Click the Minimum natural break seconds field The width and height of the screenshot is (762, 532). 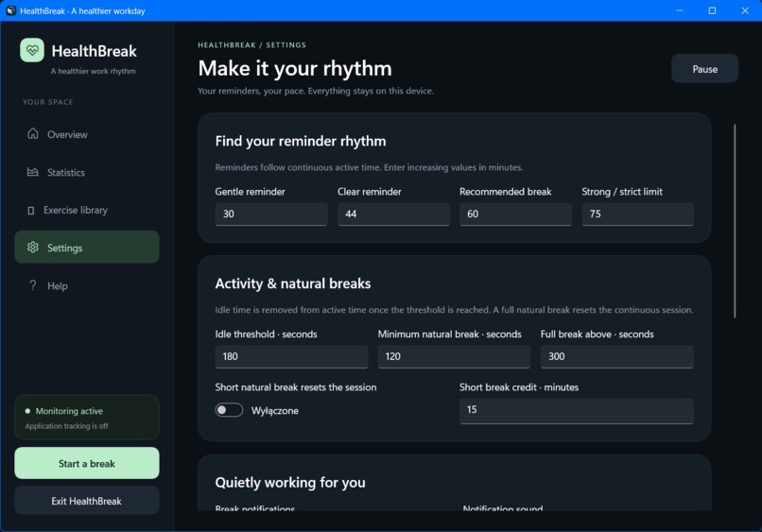tap(454, 356)
